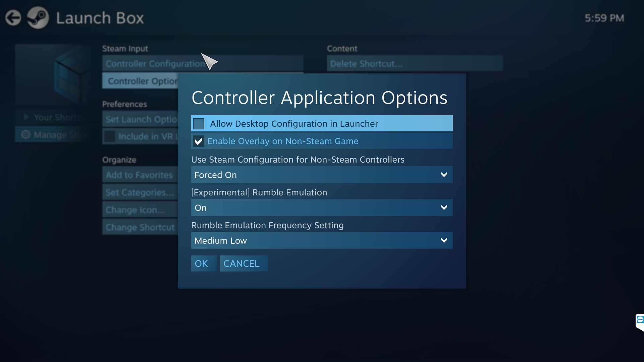The width and height of the screenshot is (644, 362).
Task: Click the Your Shortcut play icon
Action: click(26, 117)
